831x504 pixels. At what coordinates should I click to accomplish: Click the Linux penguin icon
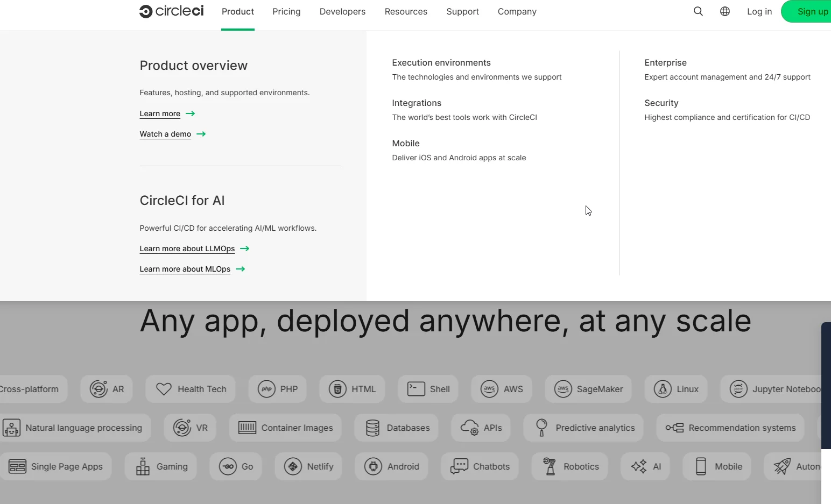663,389
